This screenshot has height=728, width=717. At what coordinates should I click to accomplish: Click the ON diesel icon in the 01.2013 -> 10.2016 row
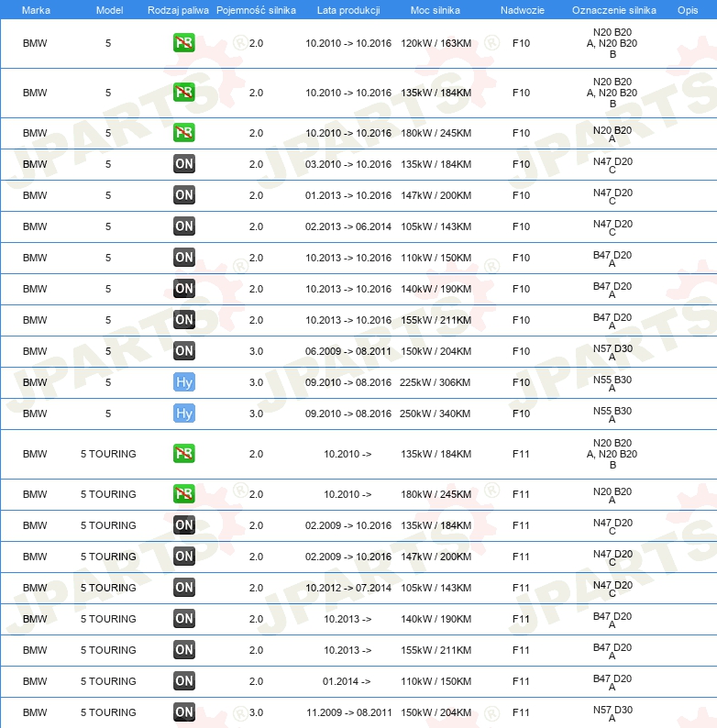coord(184,195)
